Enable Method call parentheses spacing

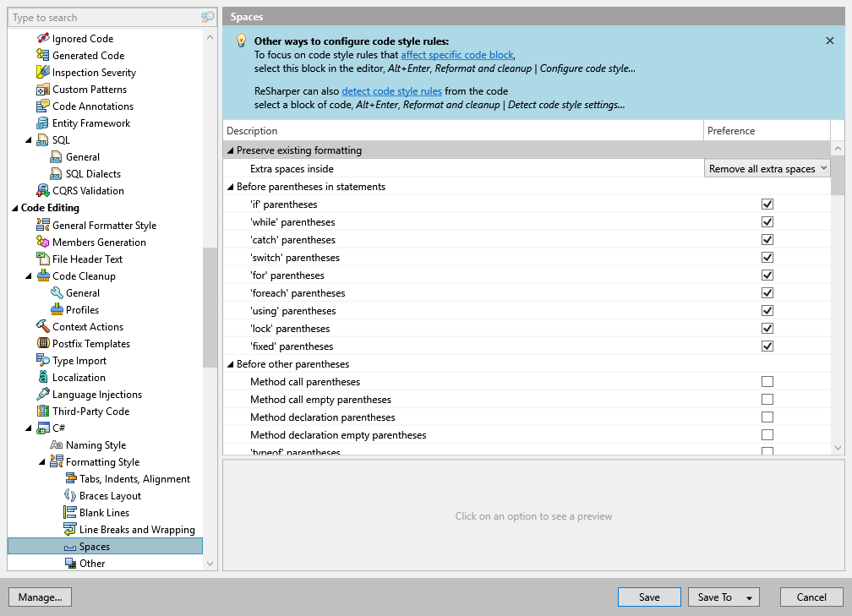(x=767, y=381)
